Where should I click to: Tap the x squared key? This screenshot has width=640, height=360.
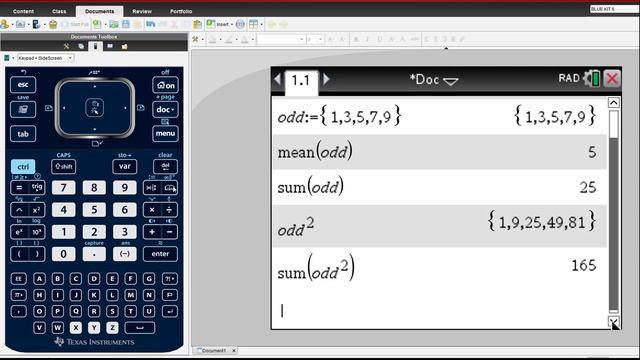pyautogui.click(x=36, y=210)
